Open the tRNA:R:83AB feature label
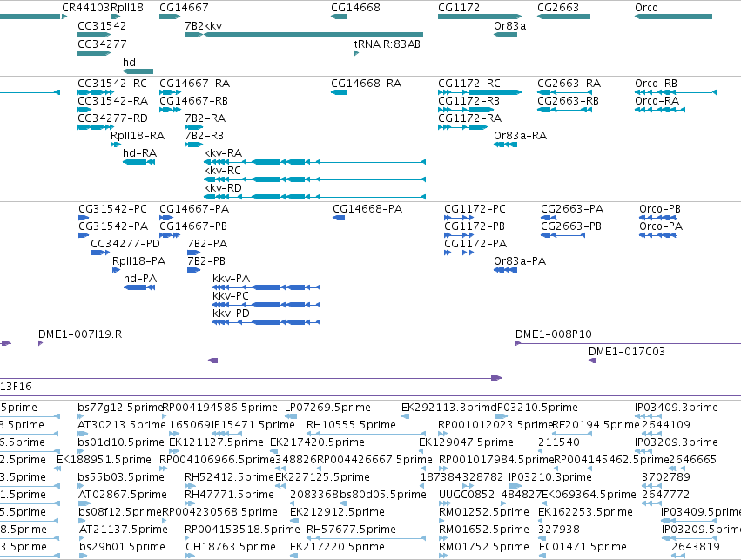The width and height of the screenshot is (741, 560). (387, 44)
